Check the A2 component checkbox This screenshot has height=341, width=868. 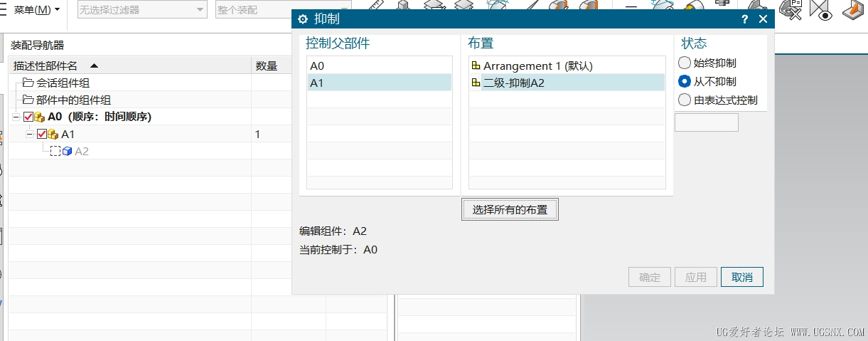click(55, 152)
